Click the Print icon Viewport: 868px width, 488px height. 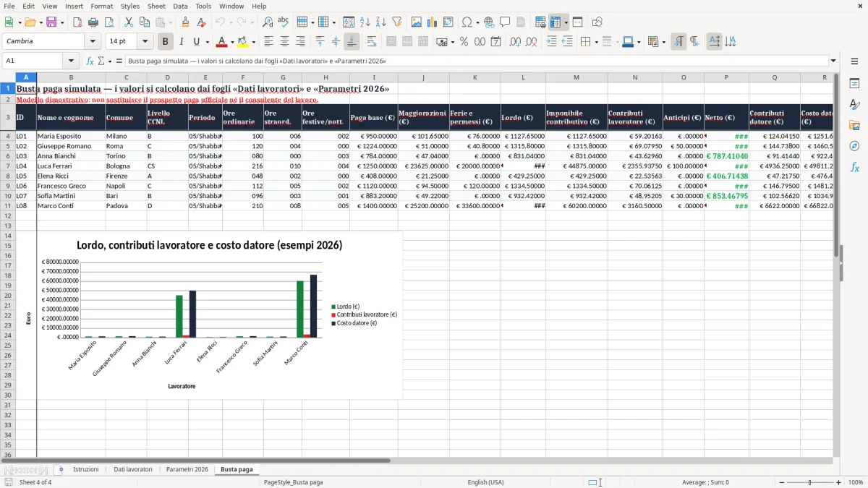click(x=93, y=22)
